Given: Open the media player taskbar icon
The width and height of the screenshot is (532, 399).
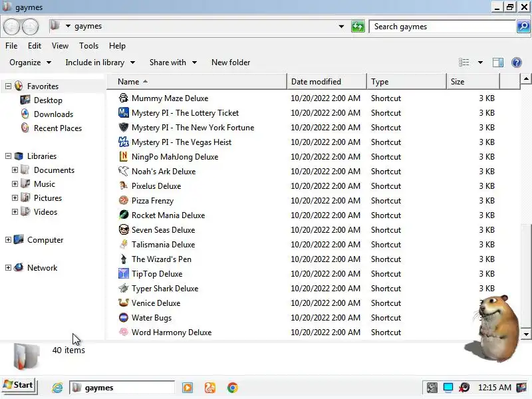Looking at the screenshot, I should tap(188, 388).
